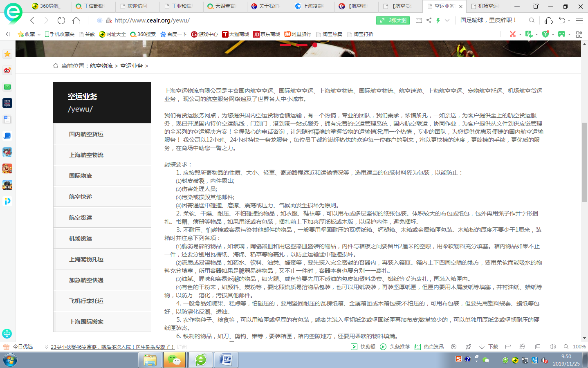
Task: Toggle page sound speaker in status bar
Action: click(553, 347)
